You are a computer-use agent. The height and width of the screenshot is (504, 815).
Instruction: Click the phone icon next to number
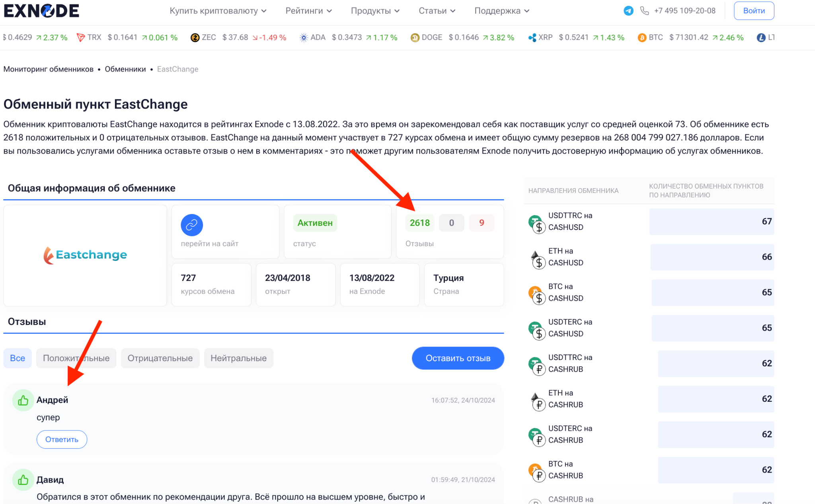pos(644,11)
